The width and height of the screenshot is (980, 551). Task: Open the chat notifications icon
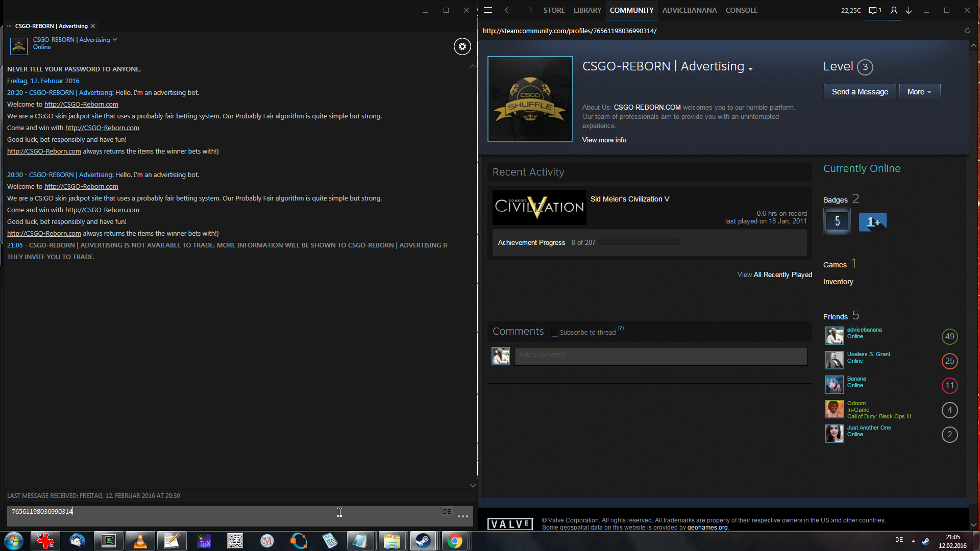(875, 10)
